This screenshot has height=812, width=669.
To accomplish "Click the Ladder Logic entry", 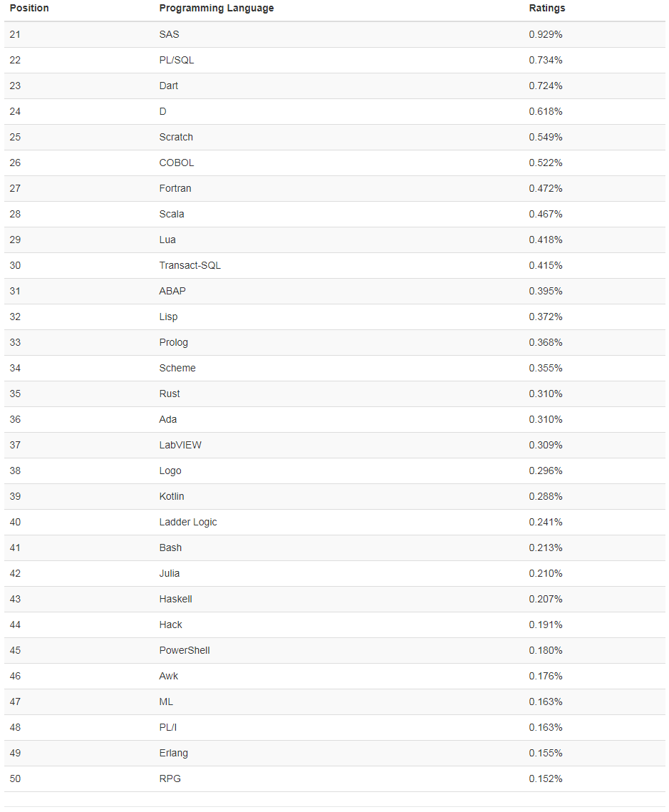I will (x=187, y=522).
